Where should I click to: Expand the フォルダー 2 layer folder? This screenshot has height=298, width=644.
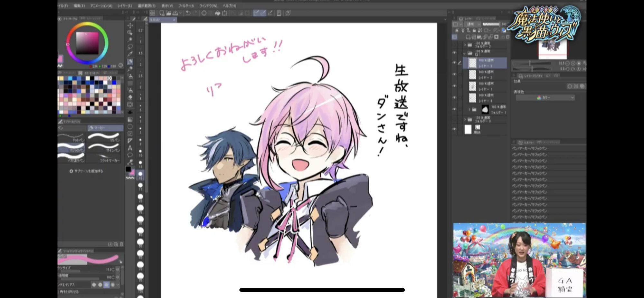pos(465,45)
